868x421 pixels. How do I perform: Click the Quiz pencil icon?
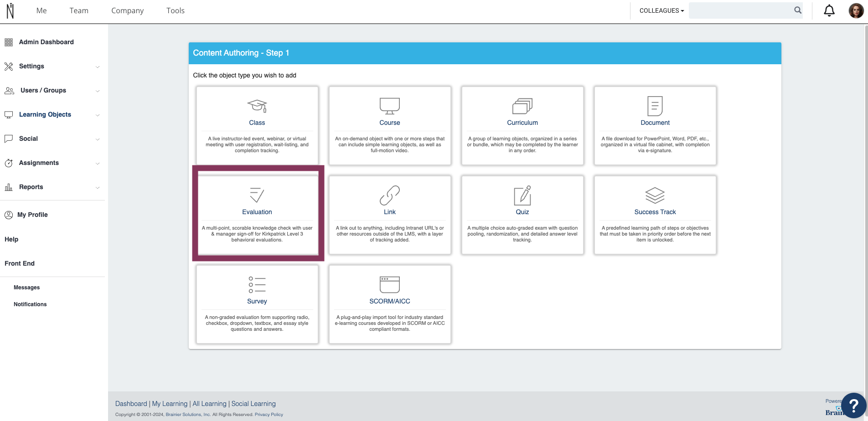[x=522, y=195]
